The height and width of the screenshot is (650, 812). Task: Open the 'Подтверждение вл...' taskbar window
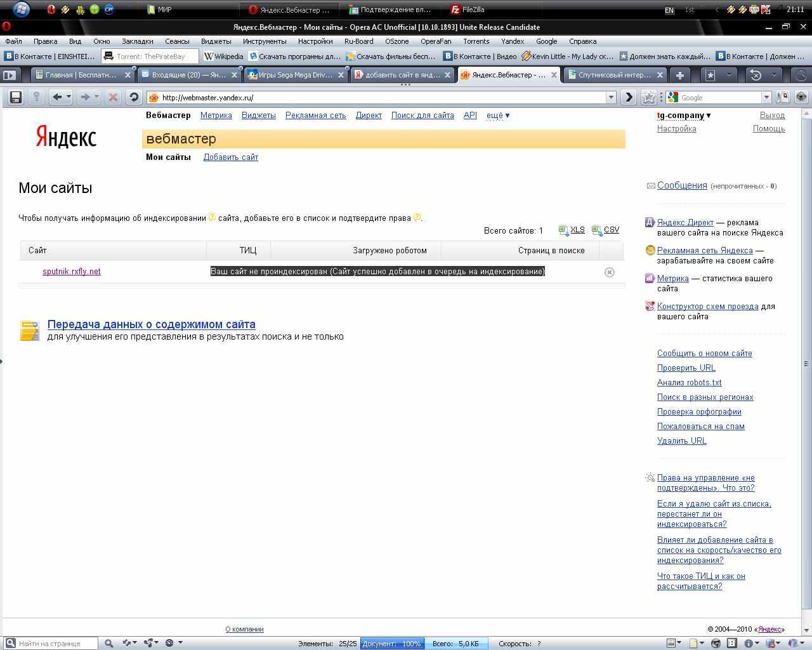390,10
